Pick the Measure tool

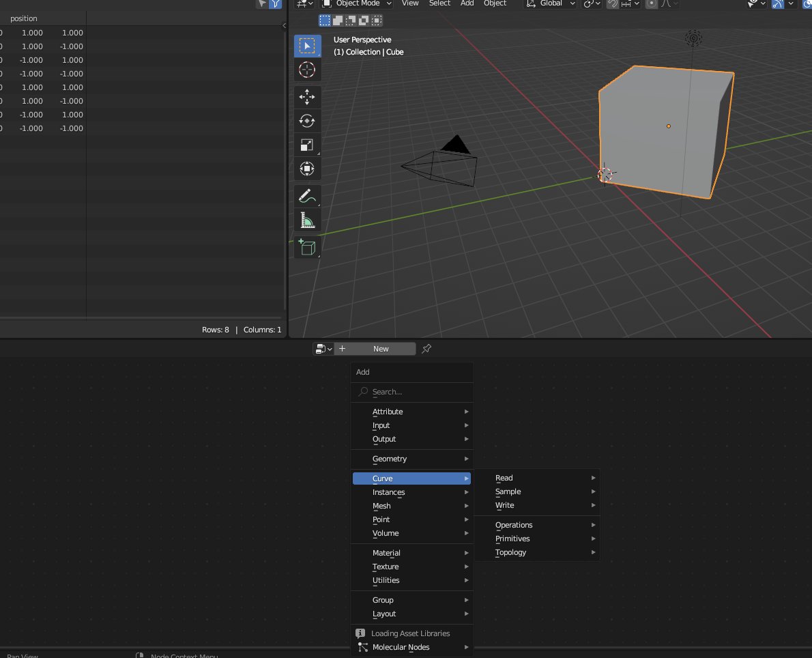[x=307, y=220]
